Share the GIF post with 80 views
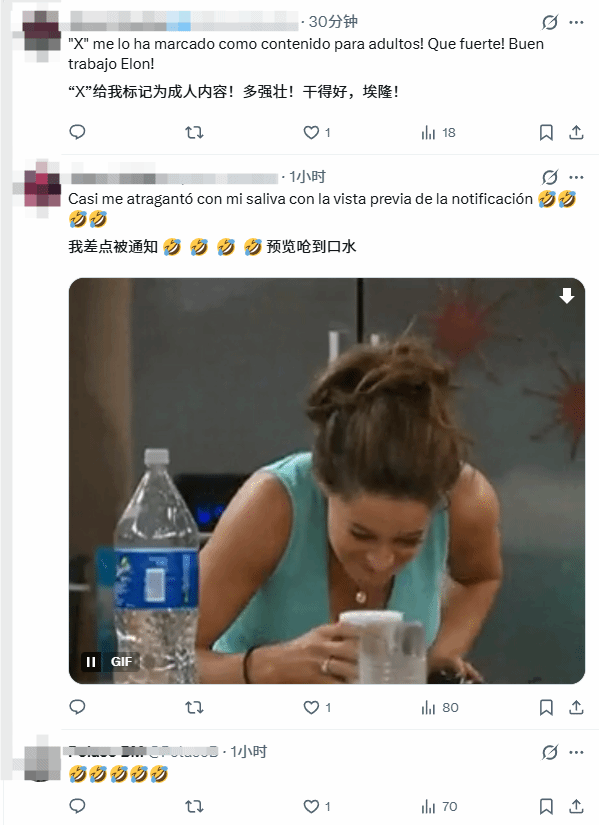 click(576, 707)
